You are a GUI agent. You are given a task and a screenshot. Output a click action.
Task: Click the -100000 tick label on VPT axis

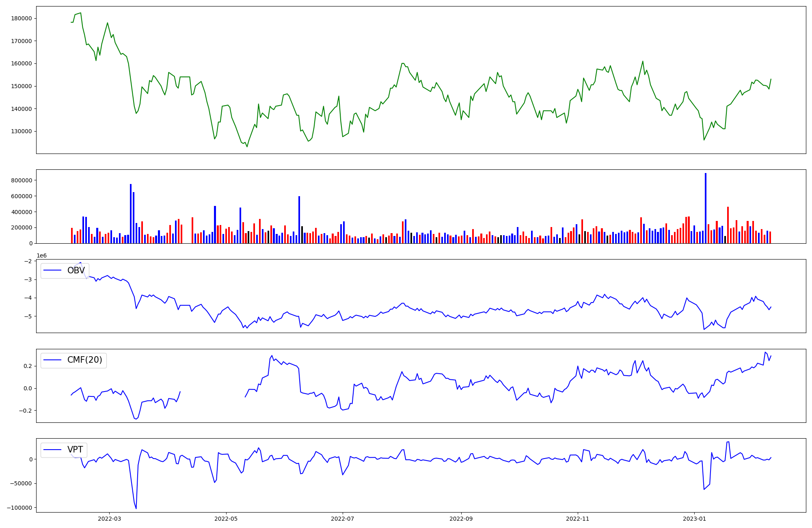[x=19, y=508]
